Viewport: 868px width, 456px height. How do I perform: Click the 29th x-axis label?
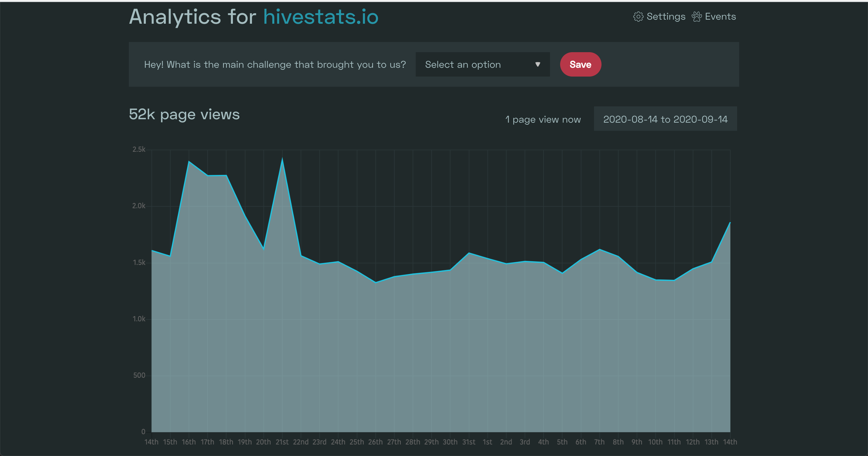coord(431,442)
